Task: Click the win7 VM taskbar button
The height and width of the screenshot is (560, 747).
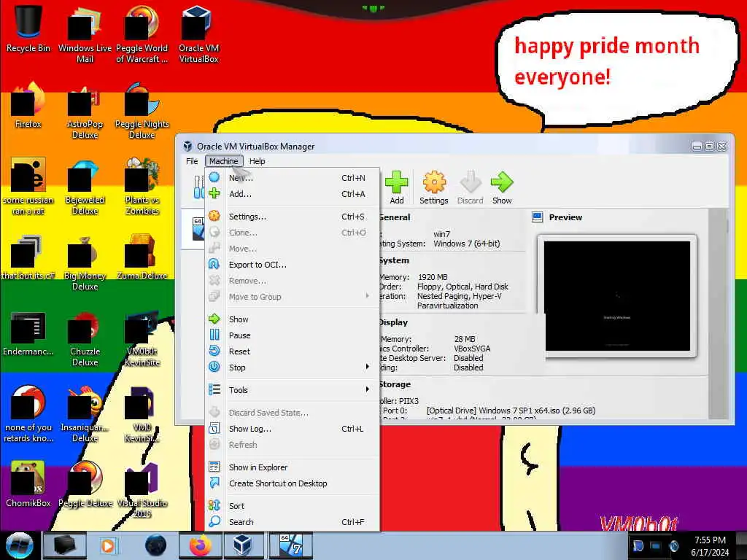Action: pyautogui.click(x=291, y=545)
